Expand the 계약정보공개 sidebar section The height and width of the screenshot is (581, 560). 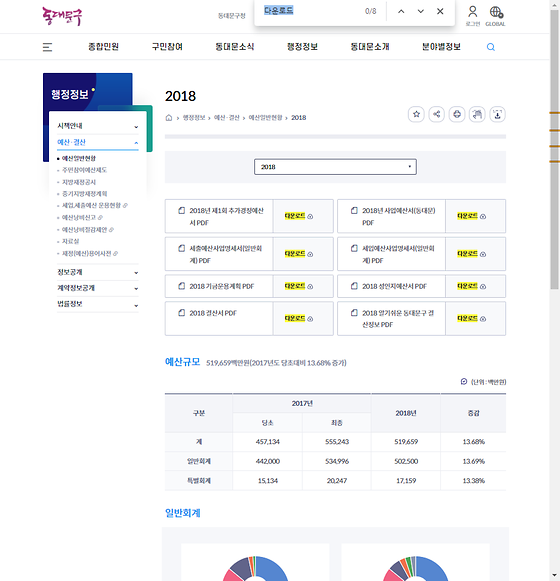tap(98, 288)
